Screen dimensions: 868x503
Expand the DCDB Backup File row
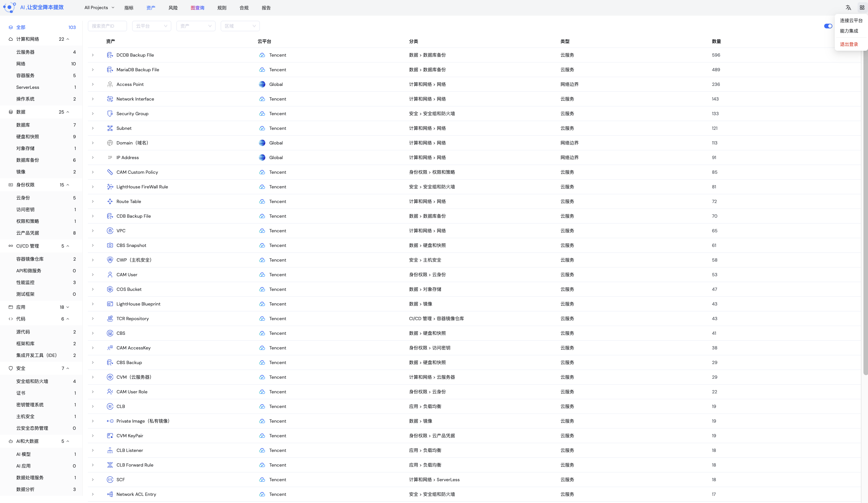click(93, 55)
